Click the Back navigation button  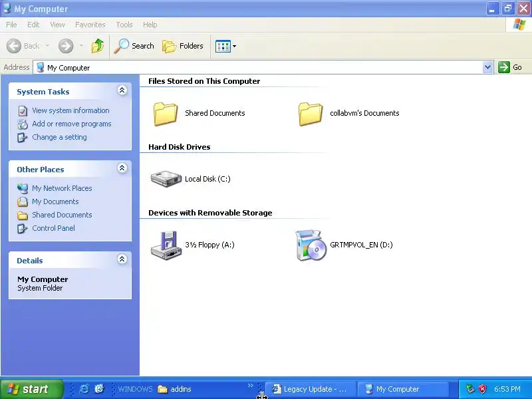(23, 46)
